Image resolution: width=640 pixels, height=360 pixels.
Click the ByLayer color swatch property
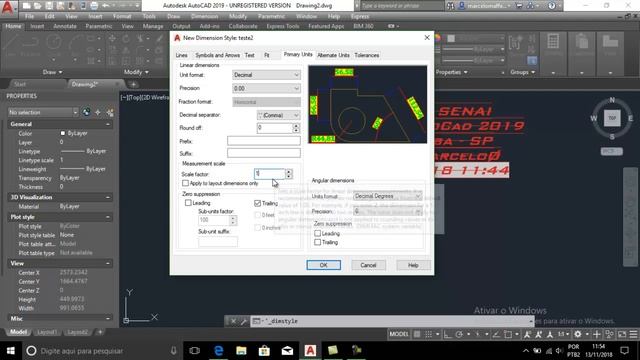[x=63, y=133]
